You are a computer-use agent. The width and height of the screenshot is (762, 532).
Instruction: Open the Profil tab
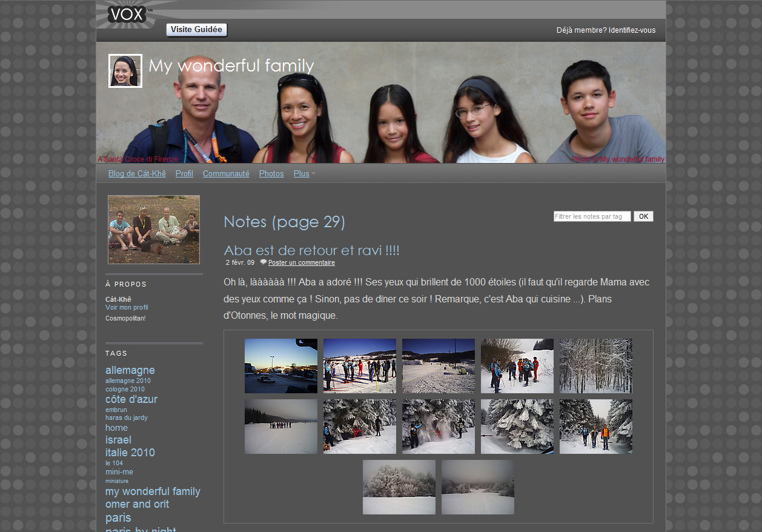point(184,174)
